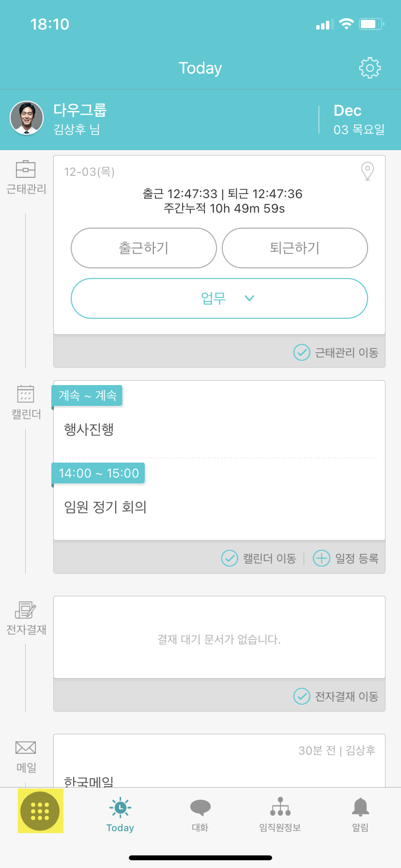The image size is (401, 868).
Task: Go to 전자결재 이동 link
Action: click(336, 696)
